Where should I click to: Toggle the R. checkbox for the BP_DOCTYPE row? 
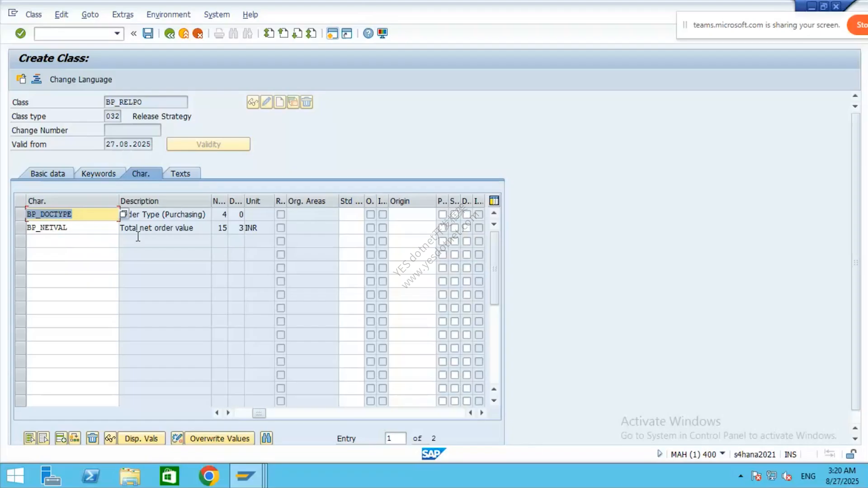pyautogui.click(x=281, y=214)
